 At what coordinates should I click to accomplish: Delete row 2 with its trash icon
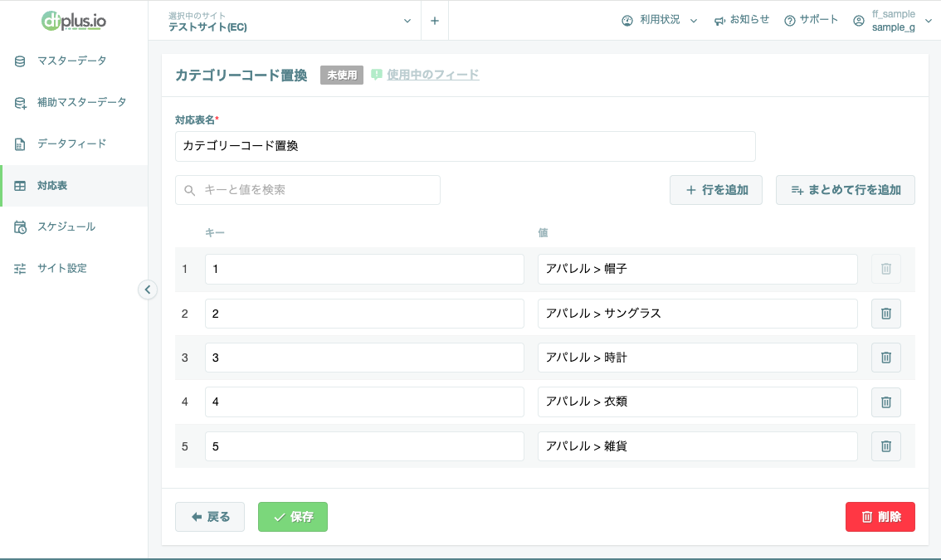coord(885,314)
